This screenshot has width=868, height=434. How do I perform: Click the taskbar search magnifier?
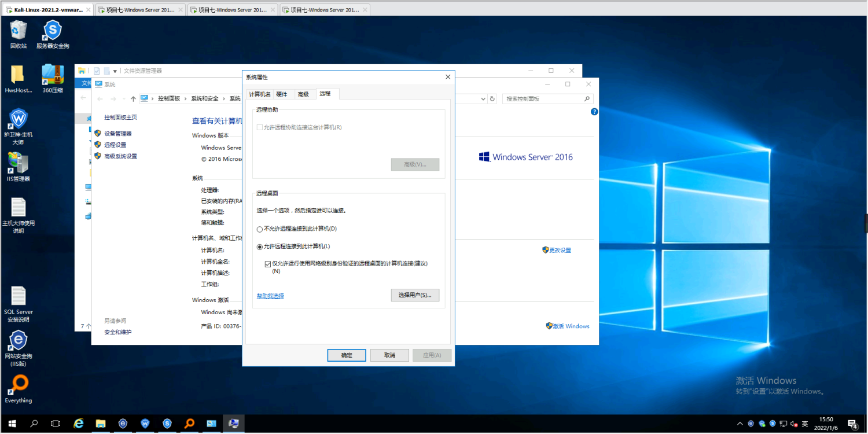click(34, 424)
